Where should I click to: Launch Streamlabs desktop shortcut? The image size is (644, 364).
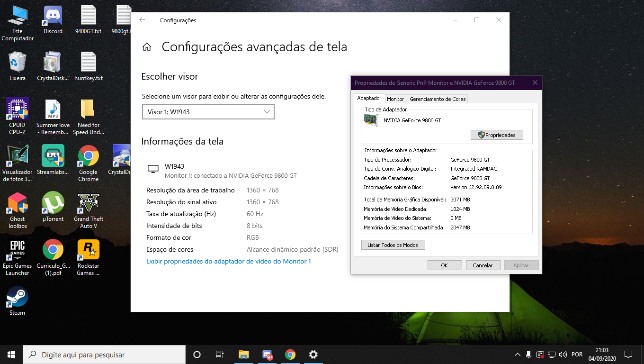(x=53, y=160)
